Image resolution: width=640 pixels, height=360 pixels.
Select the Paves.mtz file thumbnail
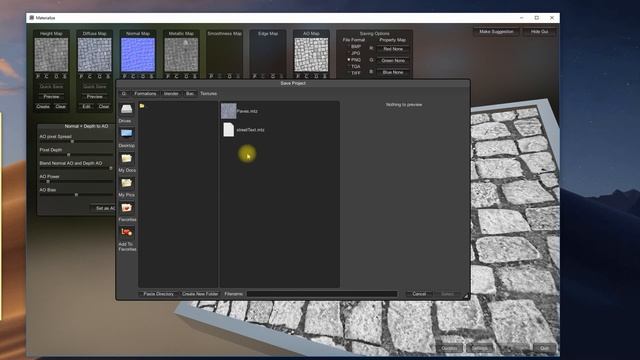229,111
